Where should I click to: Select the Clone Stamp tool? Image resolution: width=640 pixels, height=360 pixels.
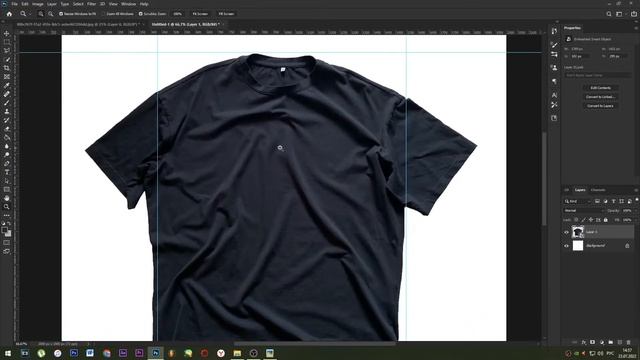(7, 111)
